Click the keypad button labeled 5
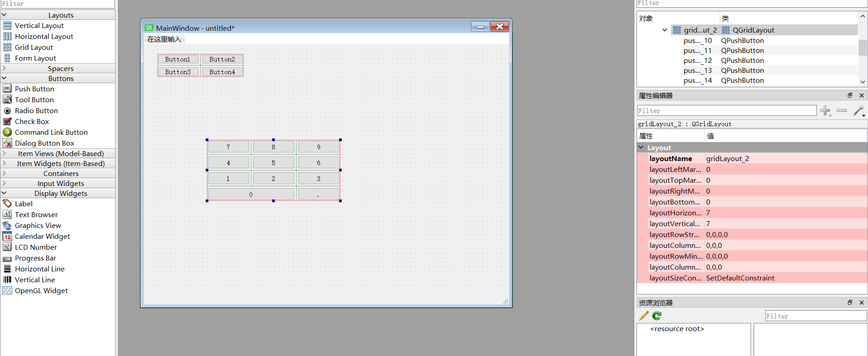 click(274, 163)
